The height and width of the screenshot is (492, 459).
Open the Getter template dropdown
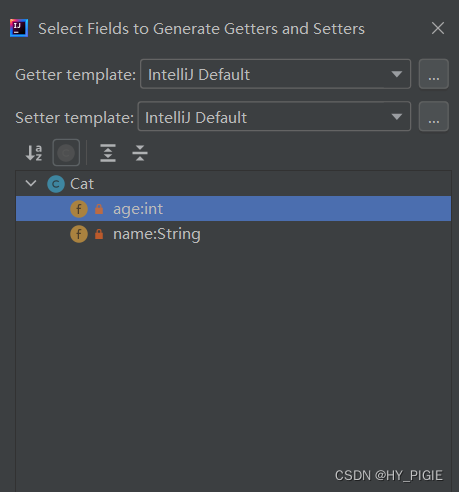275,74
